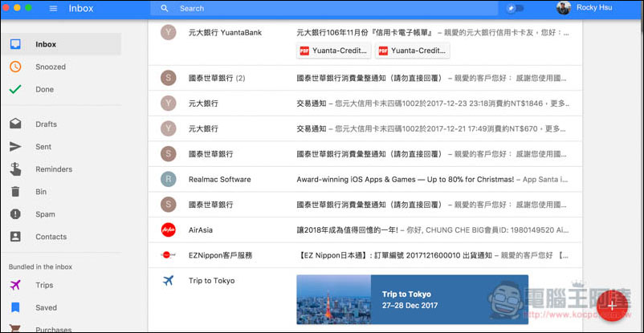Open 讓2018年成為值得回憶的一年 email subject
The image size is (644, 333).
348,230
